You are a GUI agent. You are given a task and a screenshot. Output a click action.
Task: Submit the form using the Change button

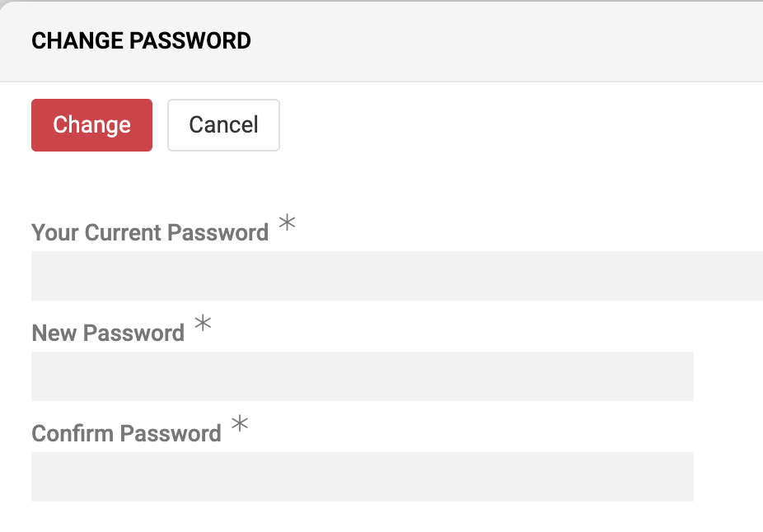[x=91, y=124]
